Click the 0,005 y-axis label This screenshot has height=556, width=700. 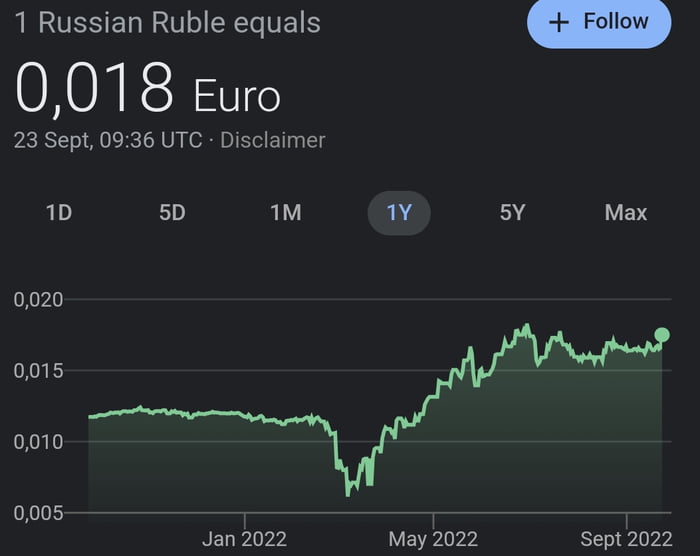tap(39, 513)
